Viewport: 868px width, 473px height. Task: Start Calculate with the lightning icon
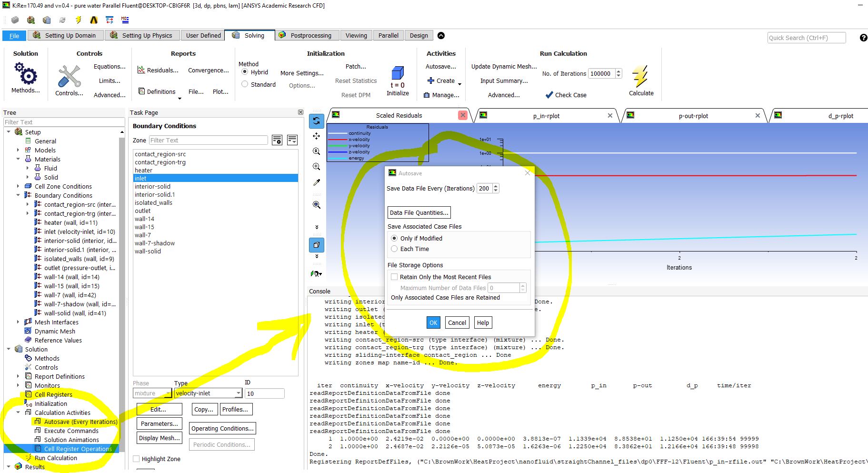coord(640,76)
